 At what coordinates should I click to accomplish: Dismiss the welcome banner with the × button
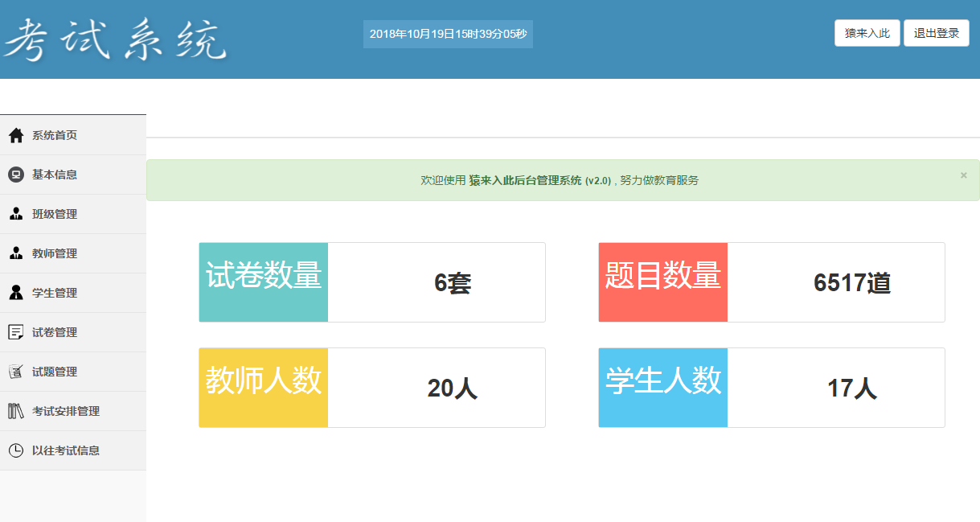(962, 175)
